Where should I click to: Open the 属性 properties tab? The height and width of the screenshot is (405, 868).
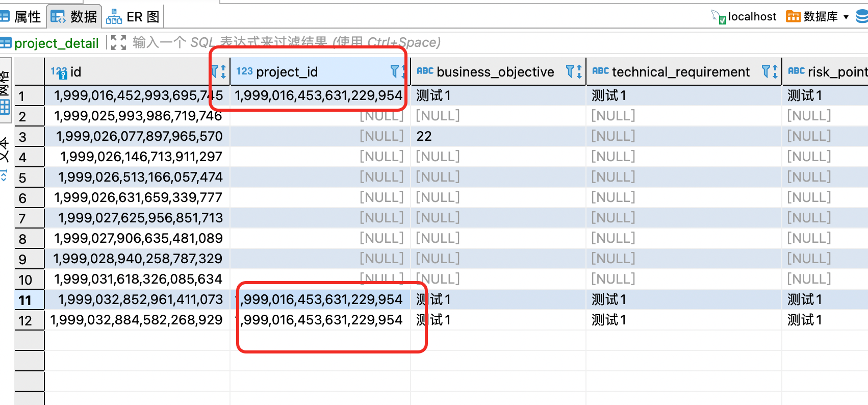(21, 17)
